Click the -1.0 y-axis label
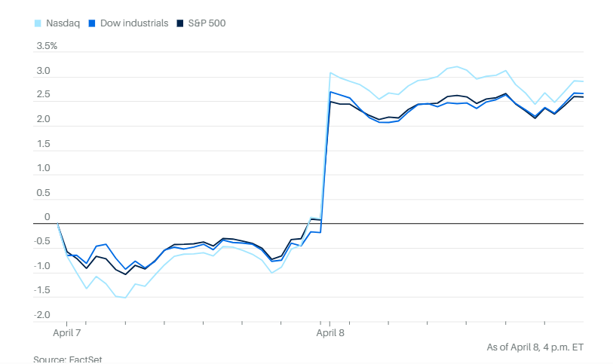 click(41, 266)
